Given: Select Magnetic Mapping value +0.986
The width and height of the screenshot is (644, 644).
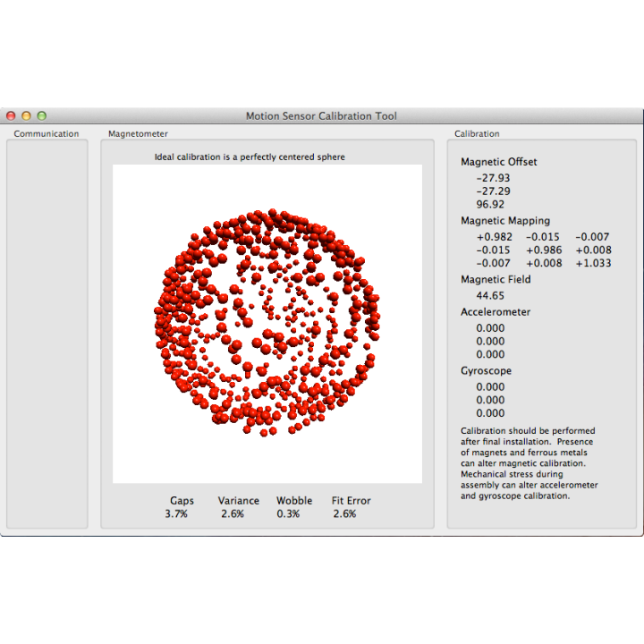Looking at the screenshot, I should click(x=544, y=250).
